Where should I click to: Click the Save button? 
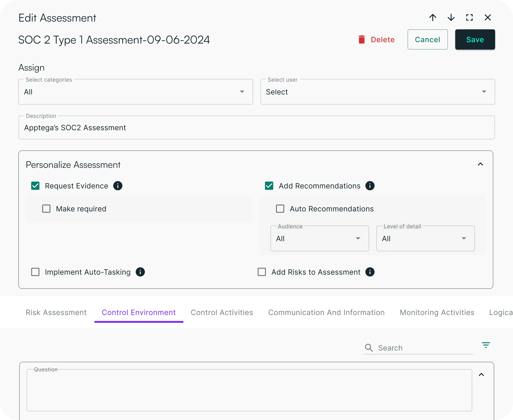point(475,39)
